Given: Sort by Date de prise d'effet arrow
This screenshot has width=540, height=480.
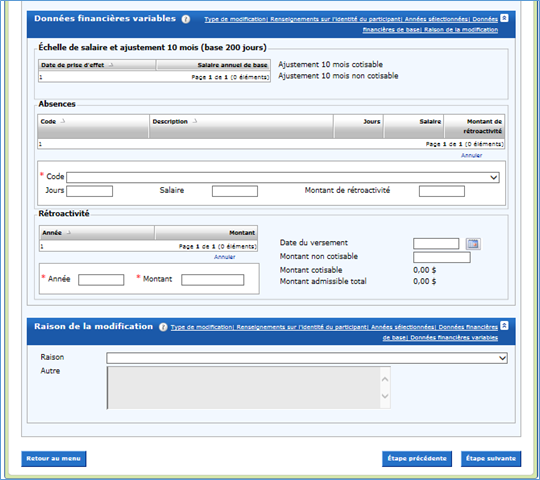Looking at the screenshot, I should tap(111, 65).
